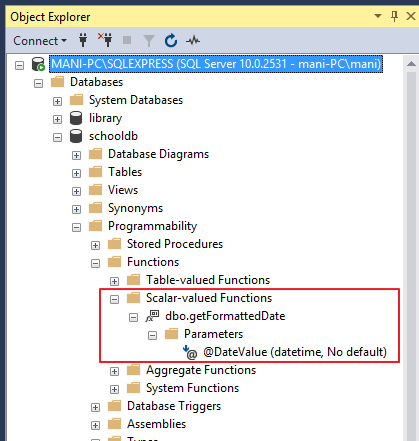Click the Stop square toolbar icon

pos(127,40)
